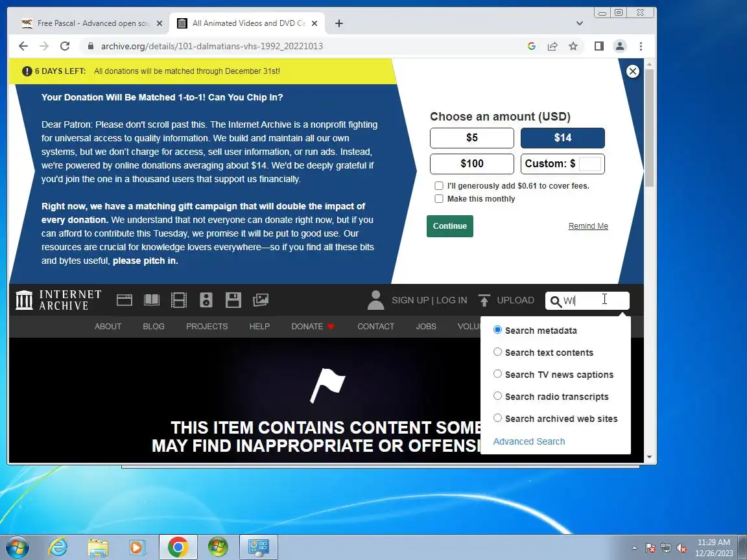Launch Internet Explorer from taskbar
This screenshot has height=560, width=747.
[58, 547]
